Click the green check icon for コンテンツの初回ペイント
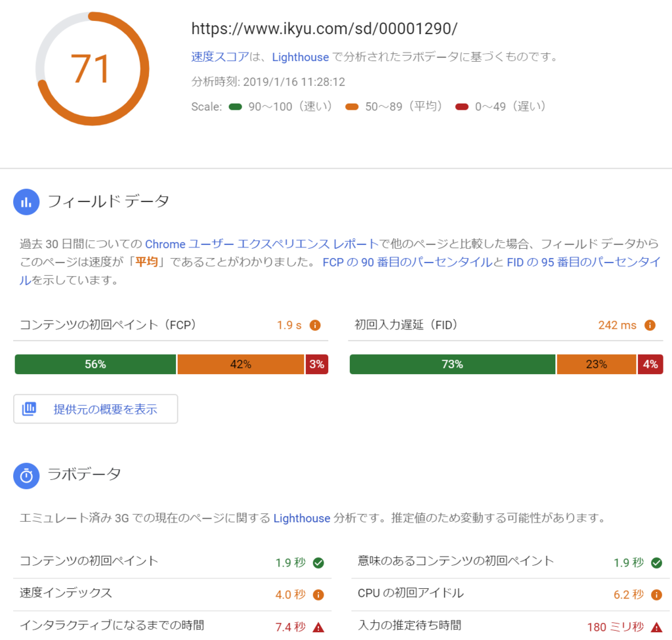Viewport: 672px width, 640px height. pyautogui.click(x=318, y=563)
